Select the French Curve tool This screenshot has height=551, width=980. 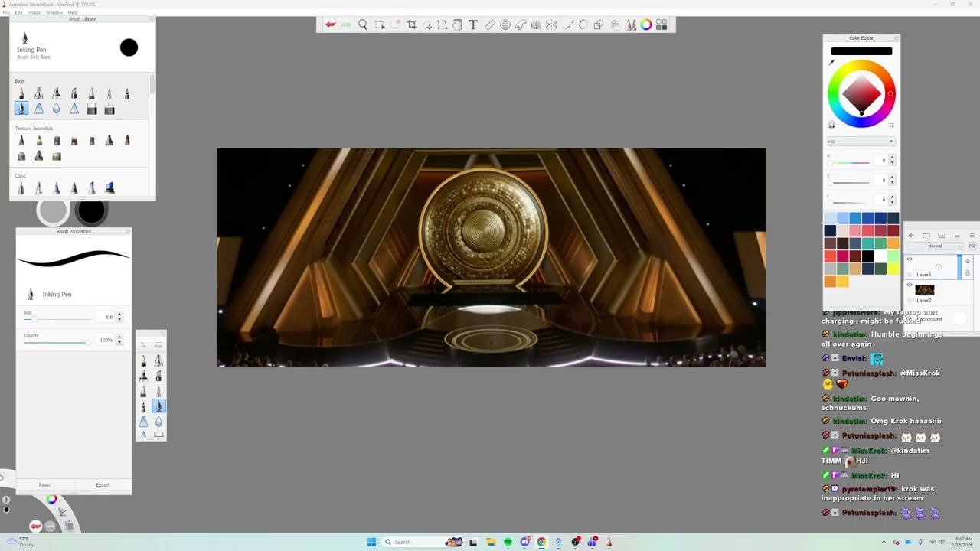[x=521, y=25]
